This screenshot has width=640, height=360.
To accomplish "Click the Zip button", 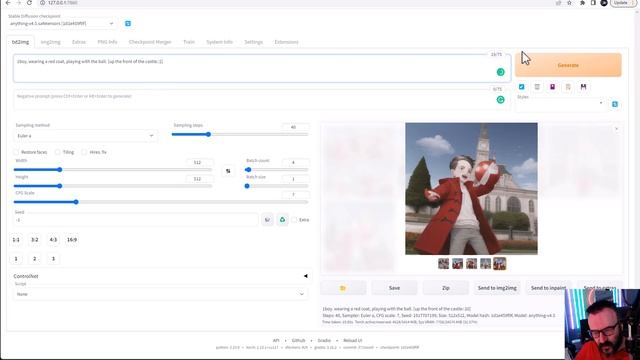I will [446, 288].
